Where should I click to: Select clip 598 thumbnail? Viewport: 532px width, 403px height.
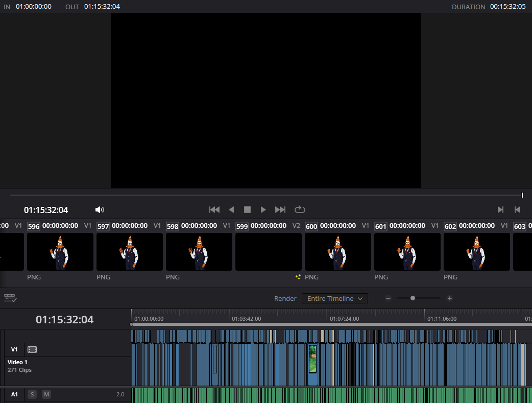pyautogui.click(x=199, y=252)
